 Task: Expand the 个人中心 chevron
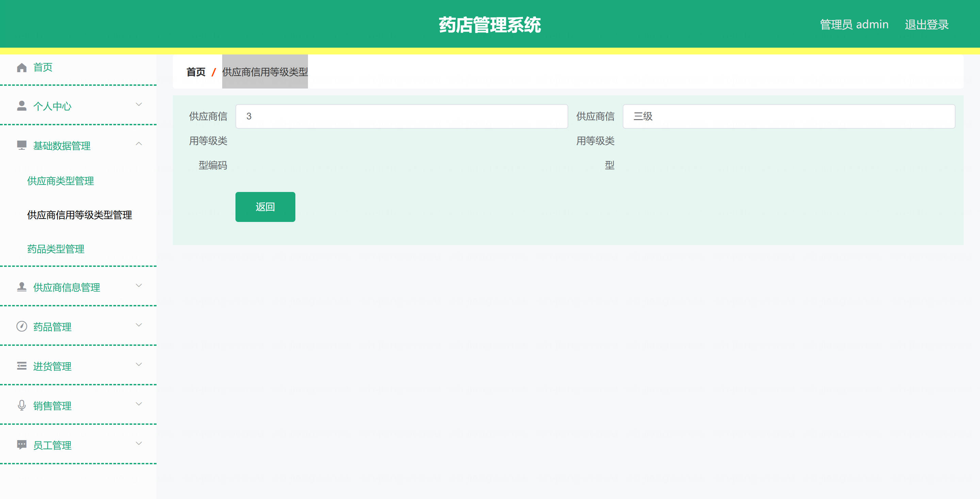[139, 104]
